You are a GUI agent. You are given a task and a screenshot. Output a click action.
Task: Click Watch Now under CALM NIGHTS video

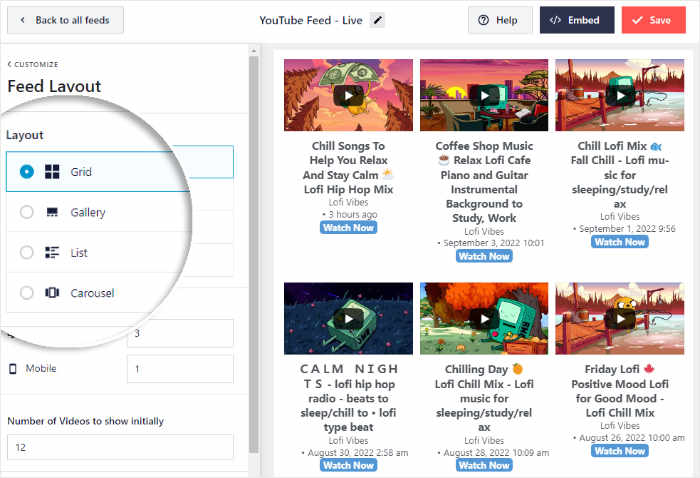point(348,466)
